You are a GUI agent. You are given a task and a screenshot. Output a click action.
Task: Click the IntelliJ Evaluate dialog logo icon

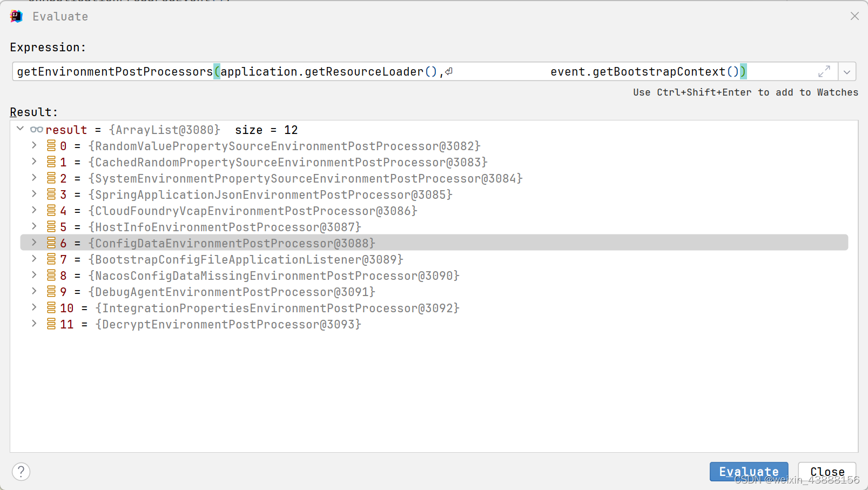(16, 16)
